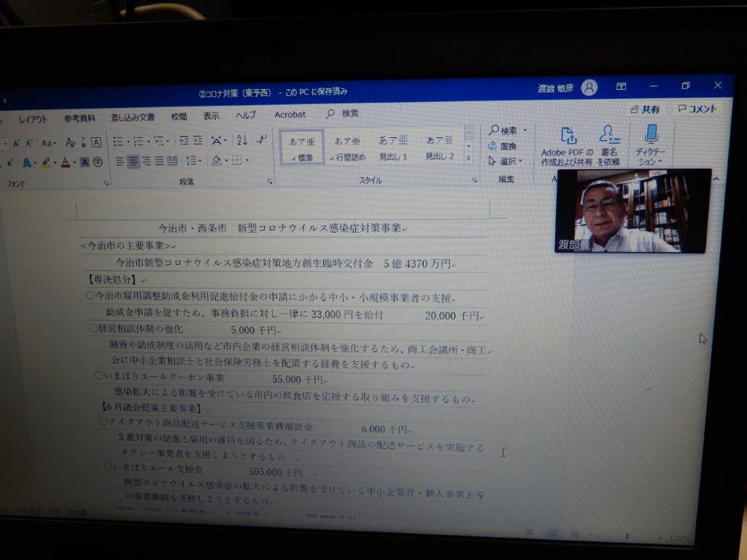
Task: Click the request signature icon
Action: coord(609,135)
